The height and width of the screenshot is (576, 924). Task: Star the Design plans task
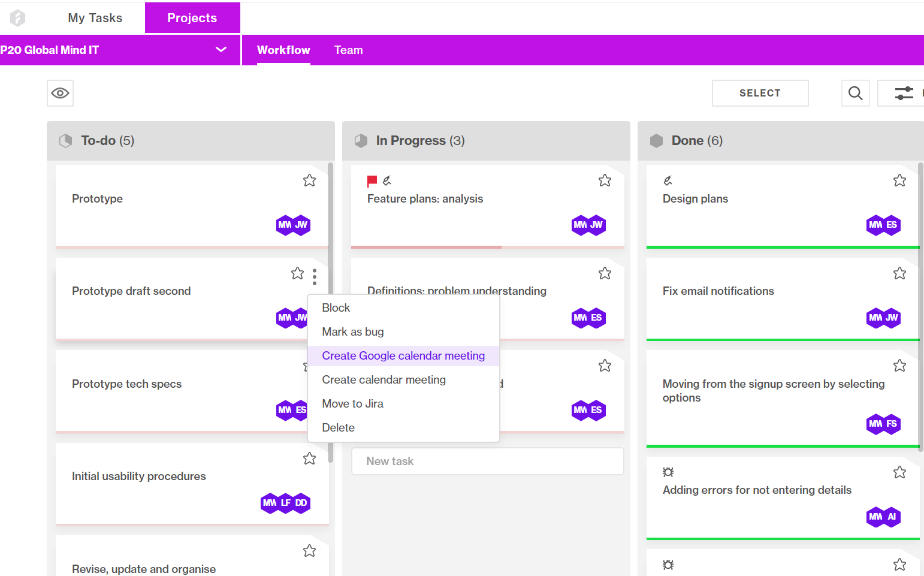(x=899, y=180)
